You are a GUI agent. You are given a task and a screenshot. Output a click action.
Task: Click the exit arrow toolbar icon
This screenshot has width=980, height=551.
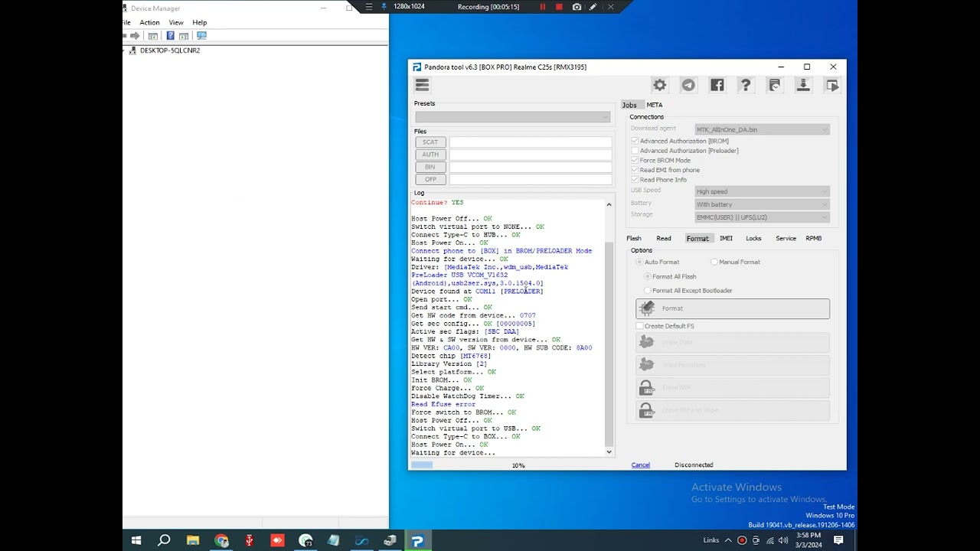(831, 85)
